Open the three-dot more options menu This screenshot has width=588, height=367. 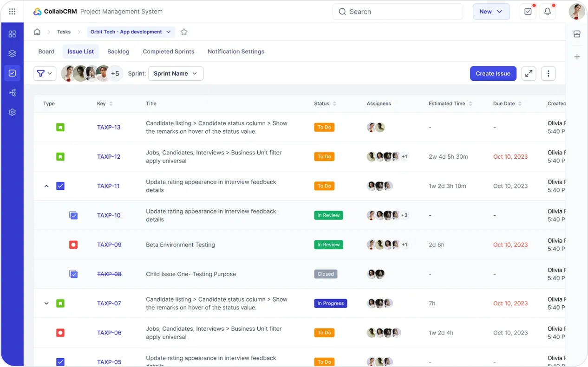pyautogui.click(x=548, y=73)
